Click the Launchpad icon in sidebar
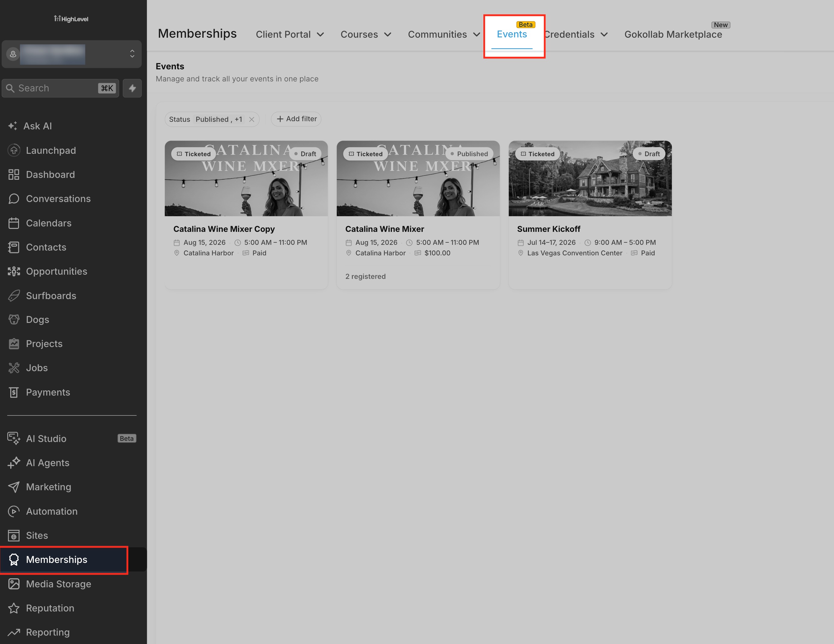The width and height of the screenshot is (834, 644). pos(14,150)
